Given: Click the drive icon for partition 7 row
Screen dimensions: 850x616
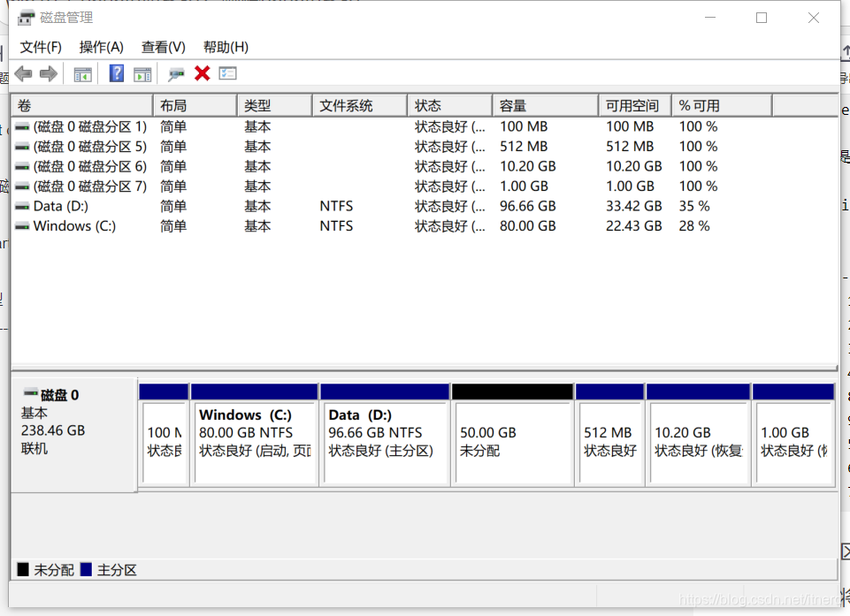Looking at the screenshot, I should (x=22, y=186).
